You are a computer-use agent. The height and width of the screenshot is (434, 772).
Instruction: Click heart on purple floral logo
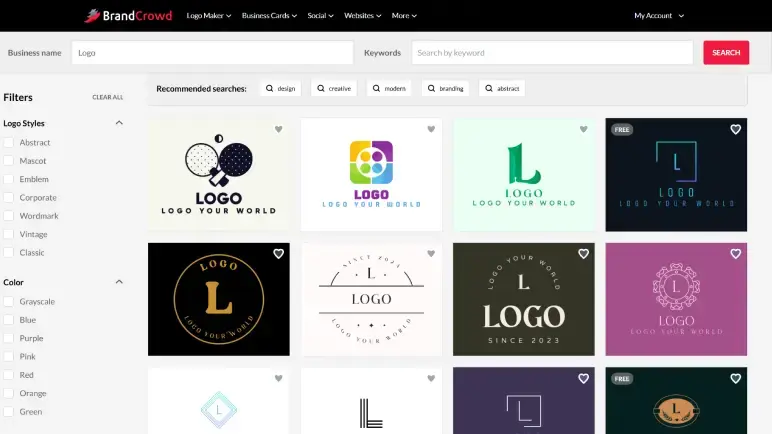[x=735, y=254]
